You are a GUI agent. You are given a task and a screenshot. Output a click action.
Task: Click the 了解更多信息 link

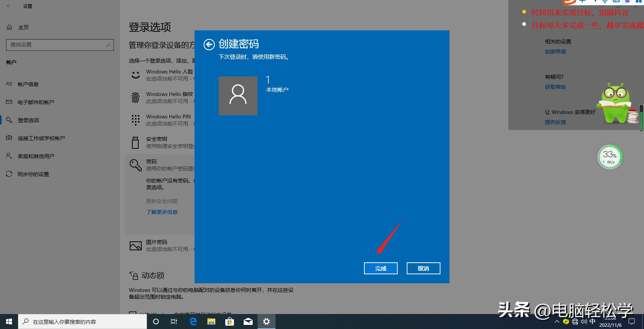pyautogui.click(x=162, y=212)
